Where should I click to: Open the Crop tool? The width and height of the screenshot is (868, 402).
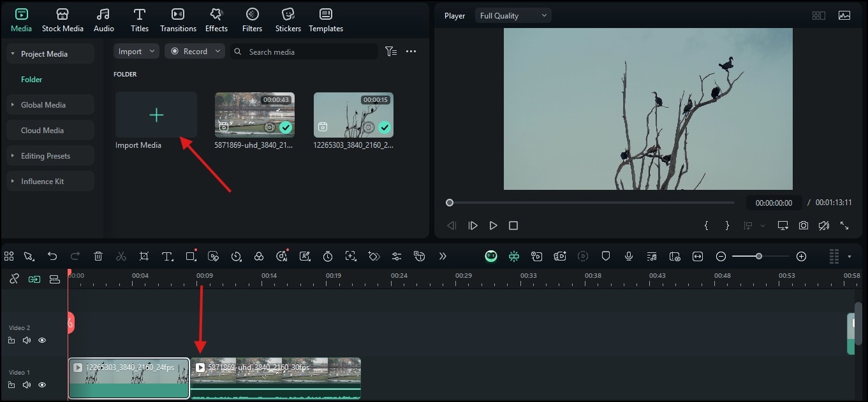click(x=143, y=256)
